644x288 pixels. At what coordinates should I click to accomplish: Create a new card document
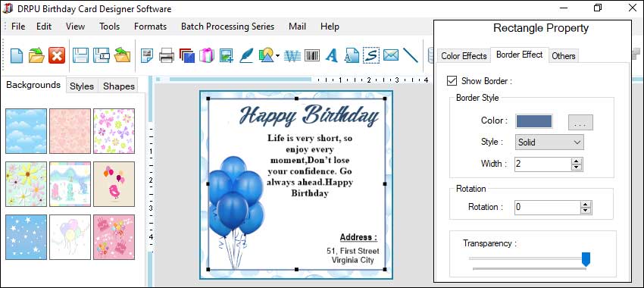(x=17, y=55)
